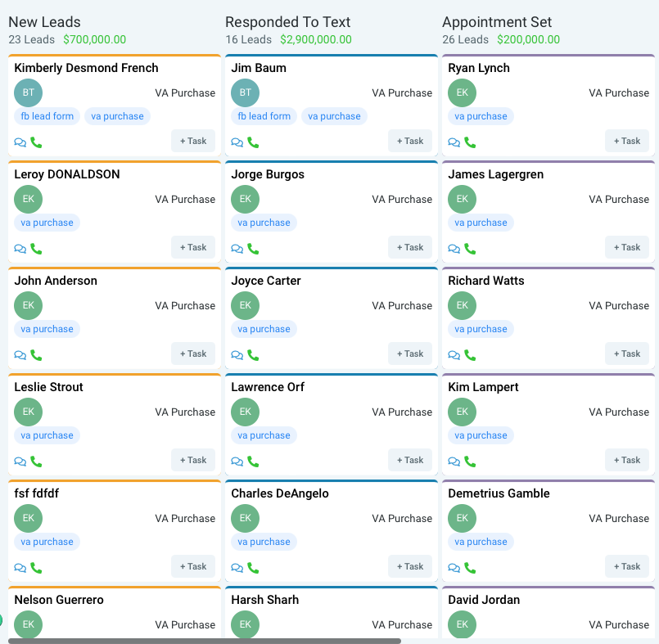Click 26 Leads count under Appointment Set
Image resolution: width=659 pixels, height=644 pixels.
pos(465,39)
